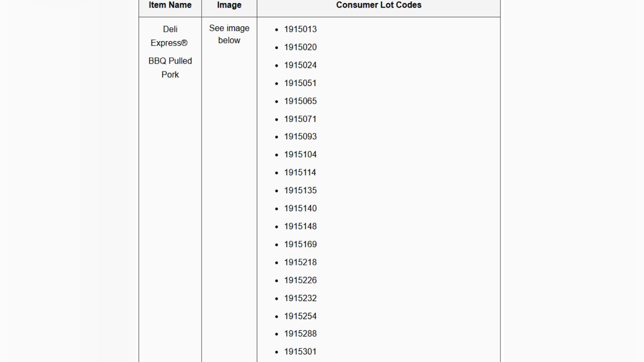The height and width of the screenshot is (362, 644).
Task: Select lot code 1915288
Action: [300, 333]
